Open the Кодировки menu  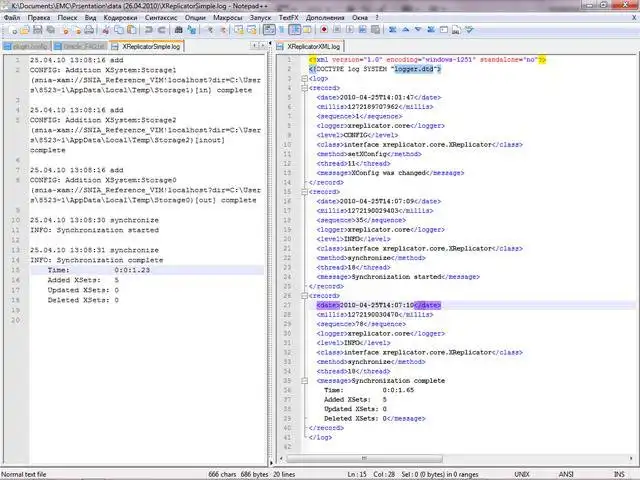click(x=119, y=18)
